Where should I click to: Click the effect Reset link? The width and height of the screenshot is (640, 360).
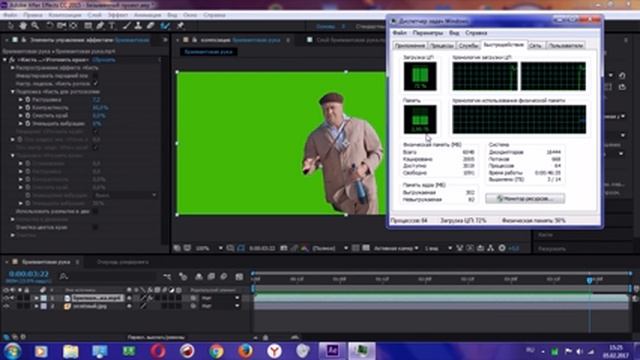coord(103,60)
